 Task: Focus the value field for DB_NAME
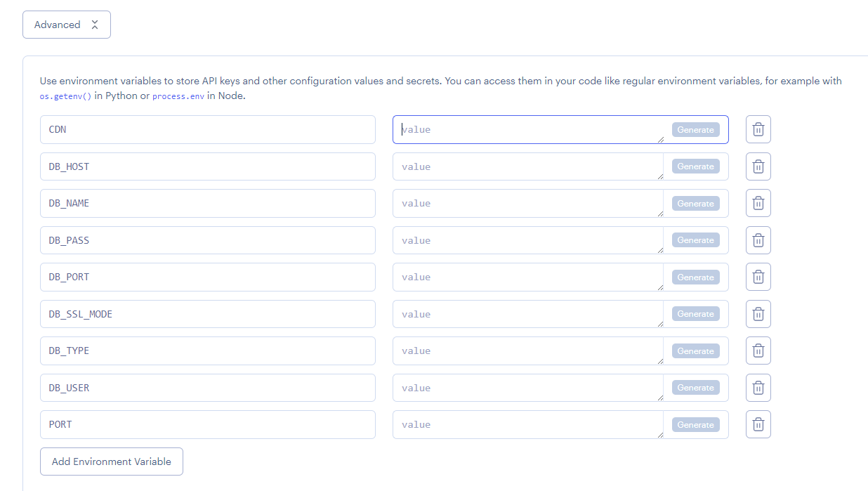528,203
